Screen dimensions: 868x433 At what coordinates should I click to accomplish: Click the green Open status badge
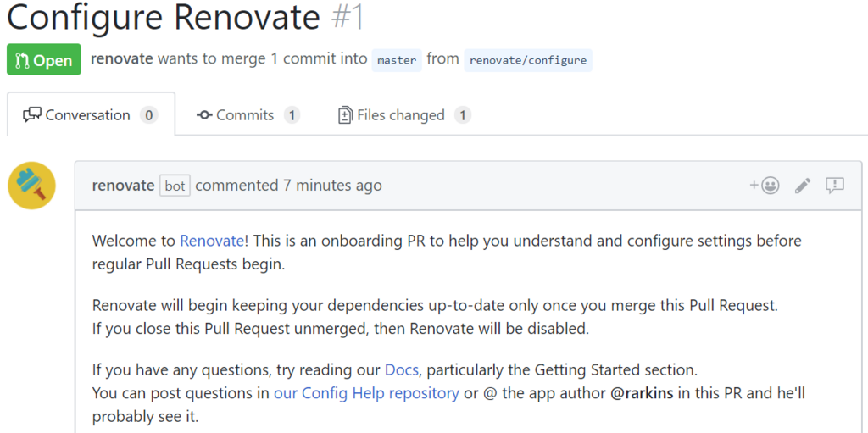click(x=44, y=59)
